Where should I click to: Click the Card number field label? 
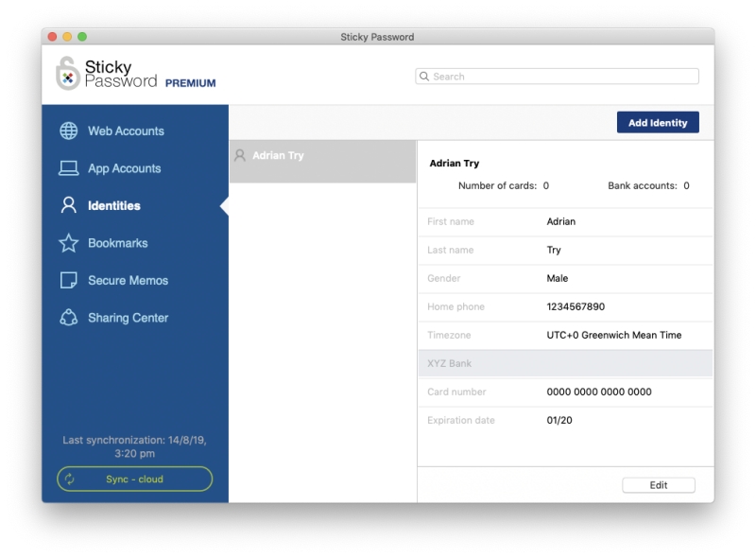(456, 392)
